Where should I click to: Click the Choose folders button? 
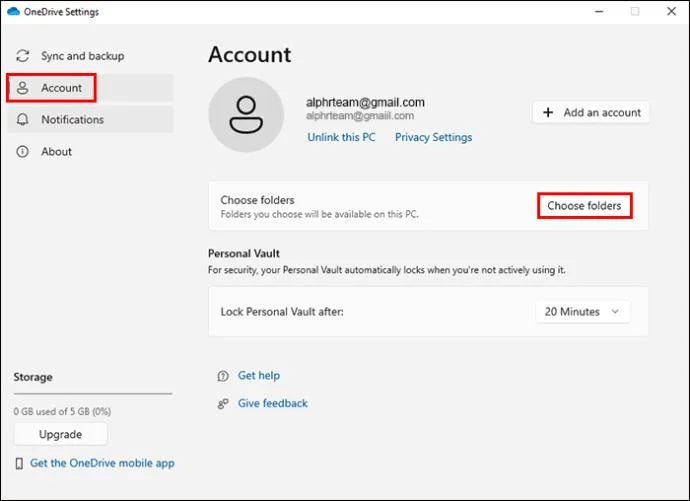584,205
